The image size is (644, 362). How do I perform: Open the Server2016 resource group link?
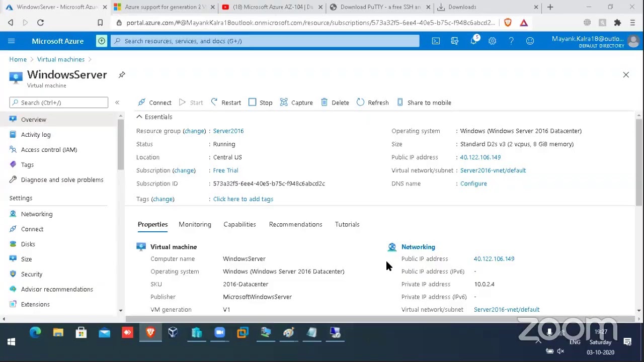click(228, 131)
